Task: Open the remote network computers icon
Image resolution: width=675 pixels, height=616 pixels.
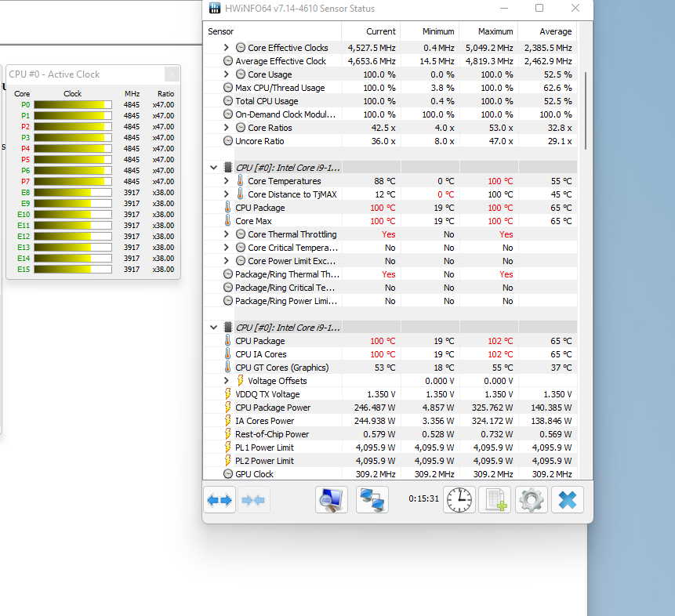Action: tap(372, 500)
